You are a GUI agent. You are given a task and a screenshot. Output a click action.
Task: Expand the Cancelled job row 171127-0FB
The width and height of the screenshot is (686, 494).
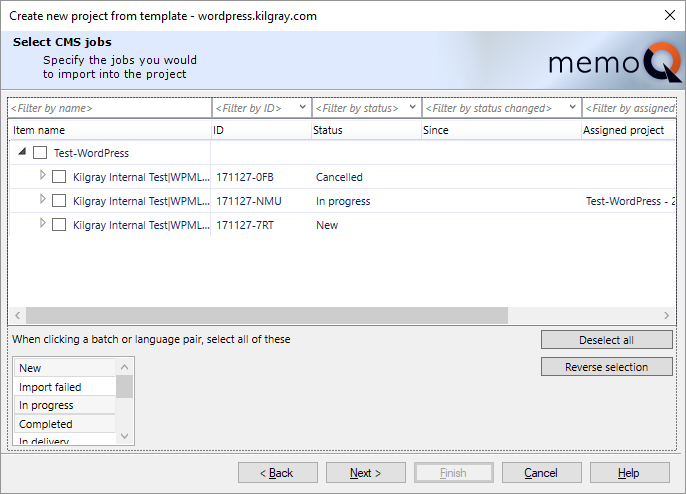click(42, 175)
